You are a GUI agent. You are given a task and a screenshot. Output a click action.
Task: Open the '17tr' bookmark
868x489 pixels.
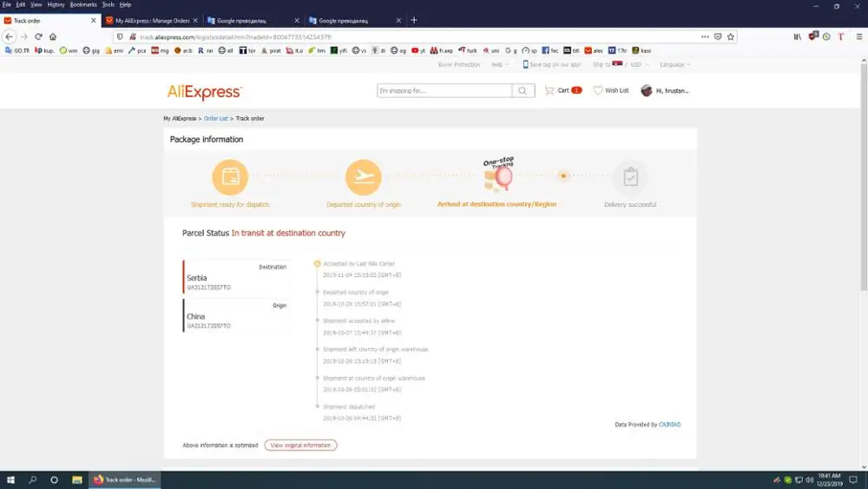pos(618,50)
